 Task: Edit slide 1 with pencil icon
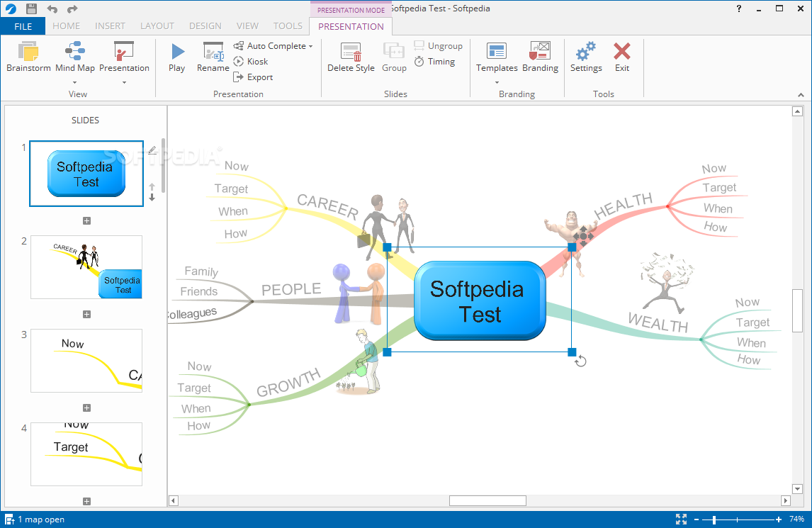(x=152, y=150)
